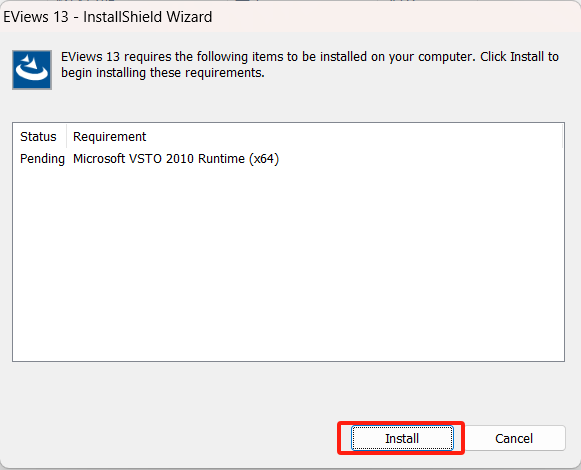
Task: Click the Pending status cell
Action: click(42, 159)
